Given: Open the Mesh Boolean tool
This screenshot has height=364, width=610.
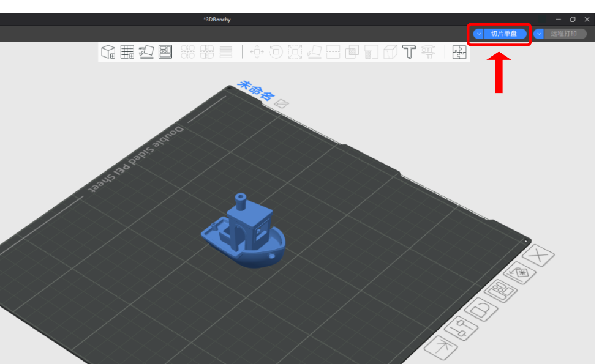Looking at the screenshot, I should click(x=352, y=51).
